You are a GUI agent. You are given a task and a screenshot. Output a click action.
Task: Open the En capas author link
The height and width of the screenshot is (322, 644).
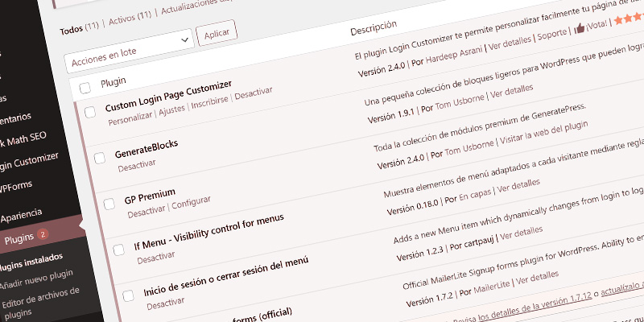click(475, 195)
